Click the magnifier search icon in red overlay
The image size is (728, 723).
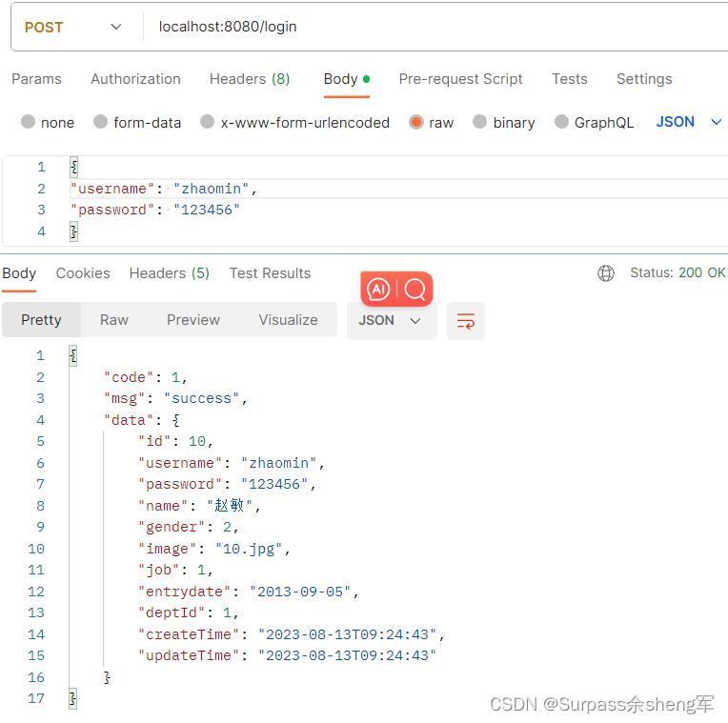(415, 290)
